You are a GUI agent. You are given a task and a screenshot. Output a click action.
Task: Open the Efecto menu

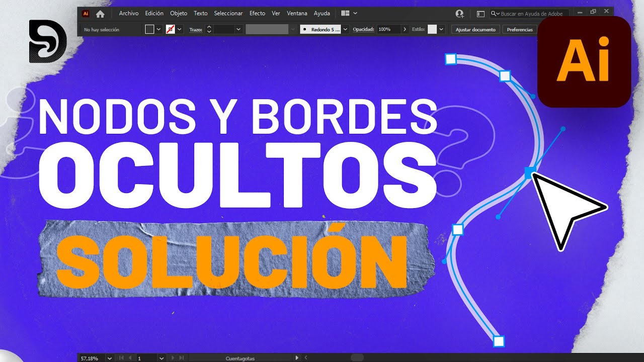pyautogui.click(x=258, y=14)
